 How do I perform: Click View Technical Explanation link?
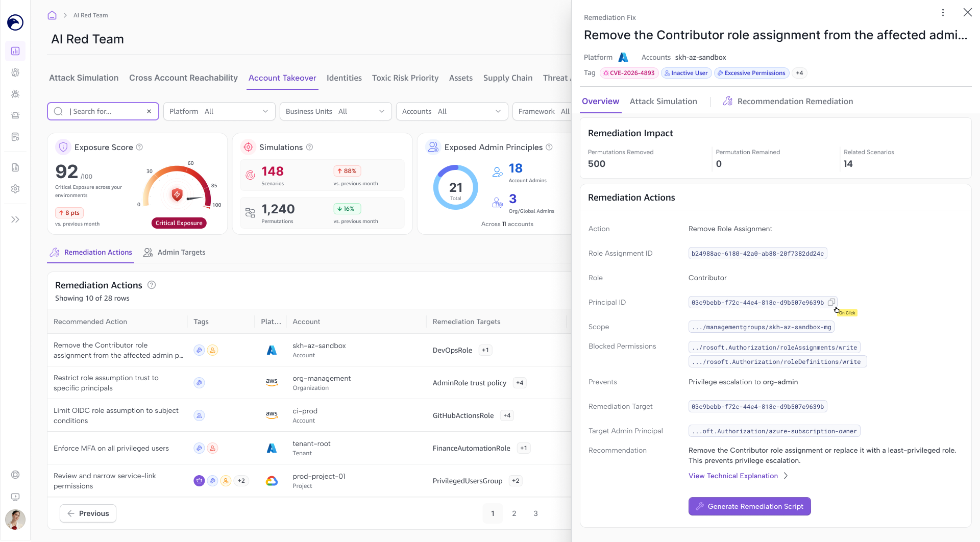coord(738,476)
